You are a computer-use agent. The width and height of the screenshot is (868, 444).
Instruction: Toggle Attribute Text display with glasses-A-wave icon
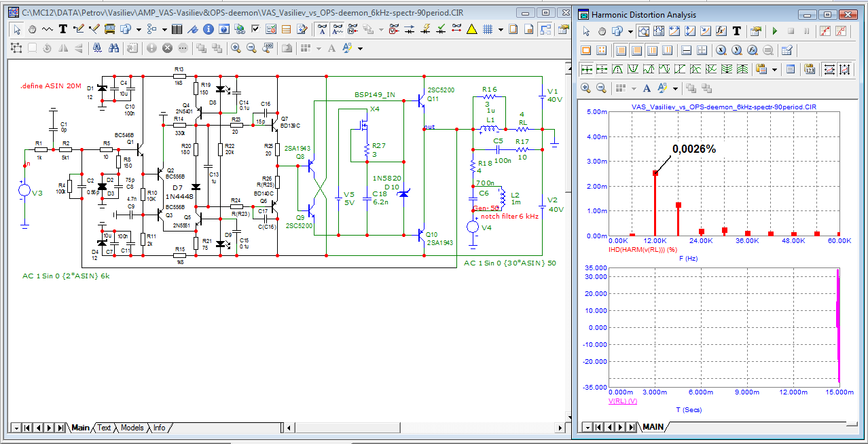pyautogui.click(x=338, y=29)
